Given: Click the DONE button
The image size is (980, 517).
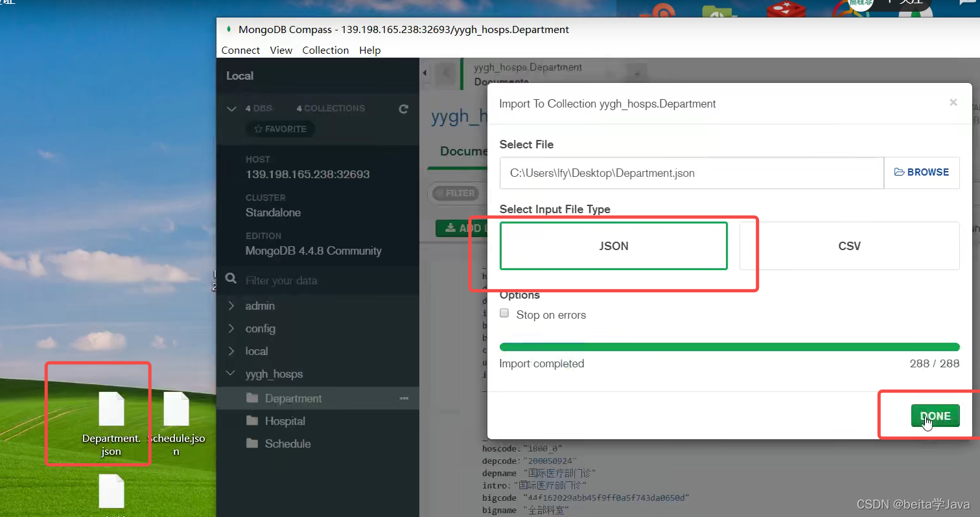Looking at the screenshot, I should click(935, 416).
